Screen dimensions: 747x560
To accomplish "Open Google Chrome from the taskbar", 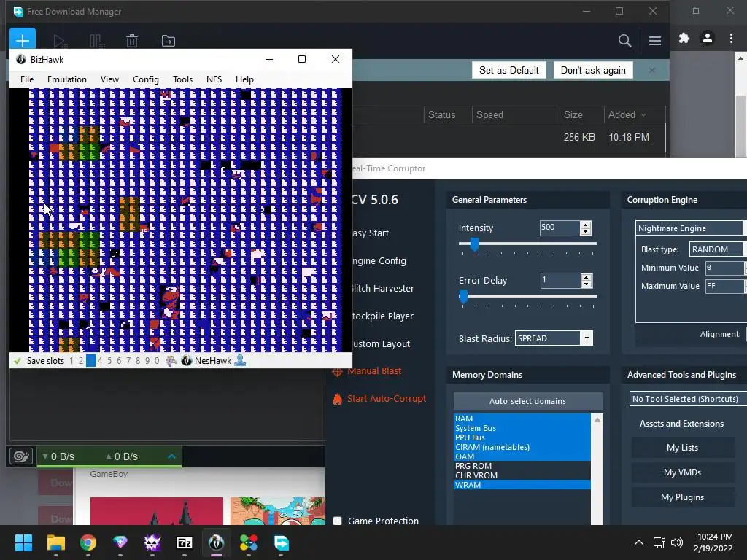I will pyautogui.click(x=88, y=542).
